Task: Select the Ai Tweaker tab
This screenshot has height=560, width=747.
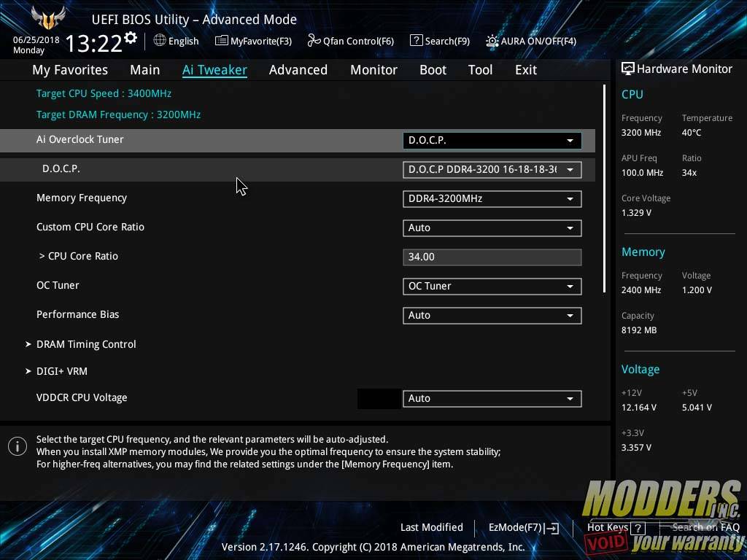Action: point(214,70)
